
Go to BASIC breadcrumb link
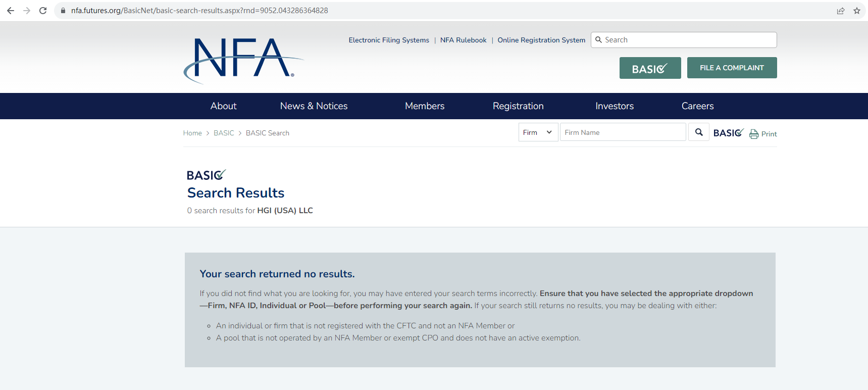224,133
